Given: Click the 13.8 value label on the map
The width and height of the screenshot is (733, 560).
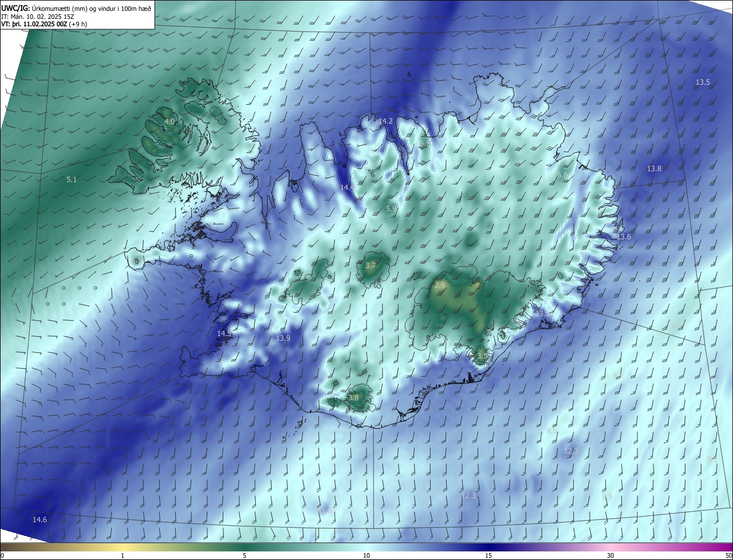Looking at the screenshot, I should tap(654, 169).
